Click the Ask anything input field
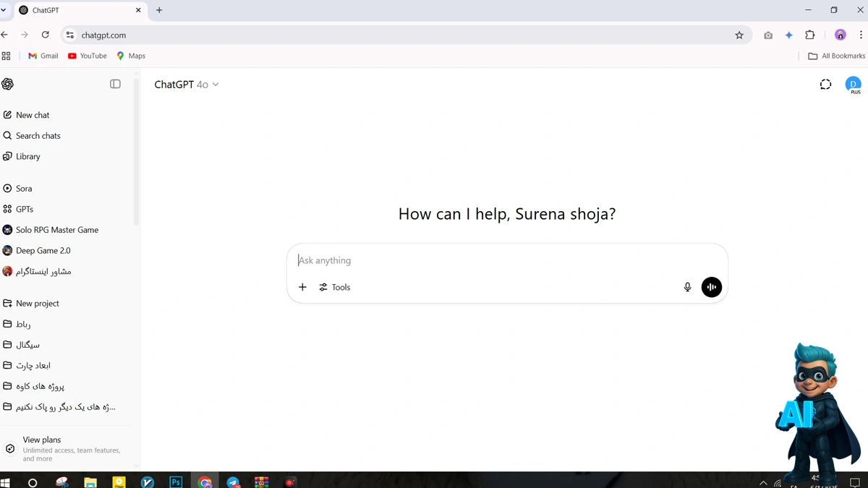 pyautogui.click(x=506, y=260)
